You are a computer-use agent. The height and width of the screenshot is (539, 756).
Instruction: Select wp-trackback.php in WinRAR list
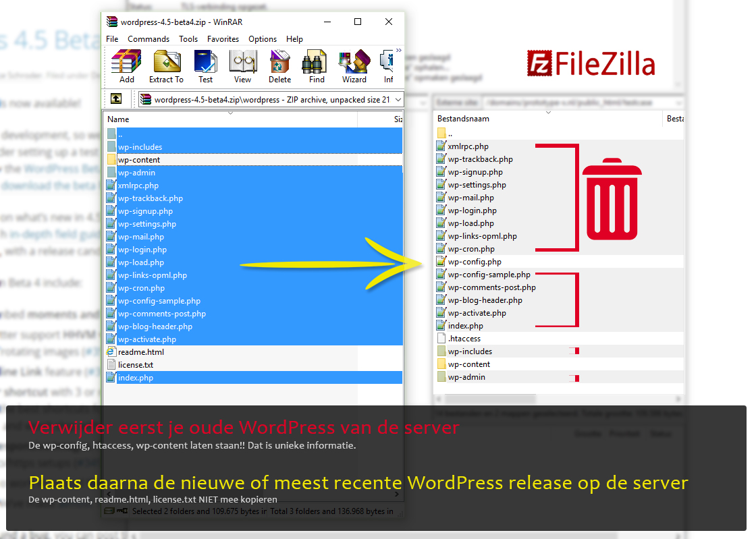tap(254, 198)
